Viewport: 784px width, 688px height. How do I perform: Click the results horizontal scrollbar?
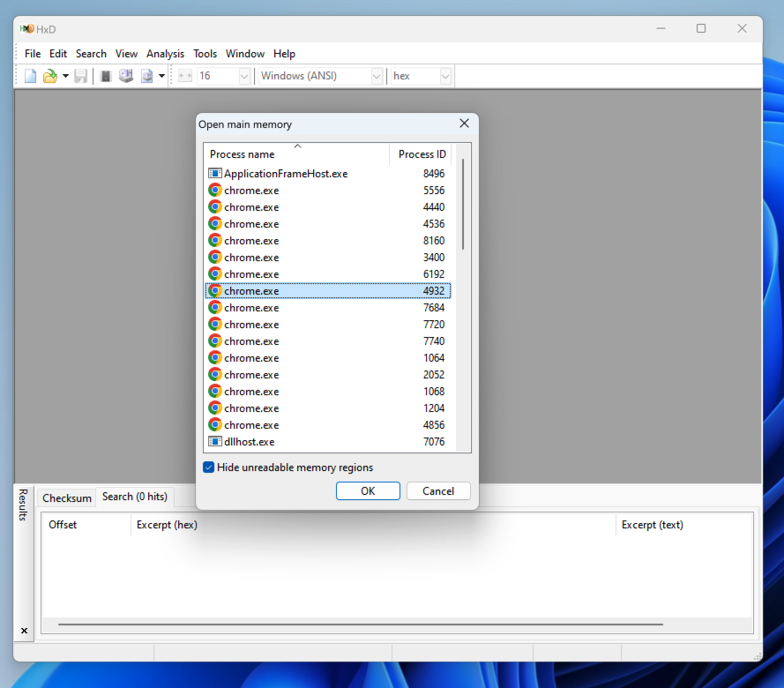pos(361,624)
